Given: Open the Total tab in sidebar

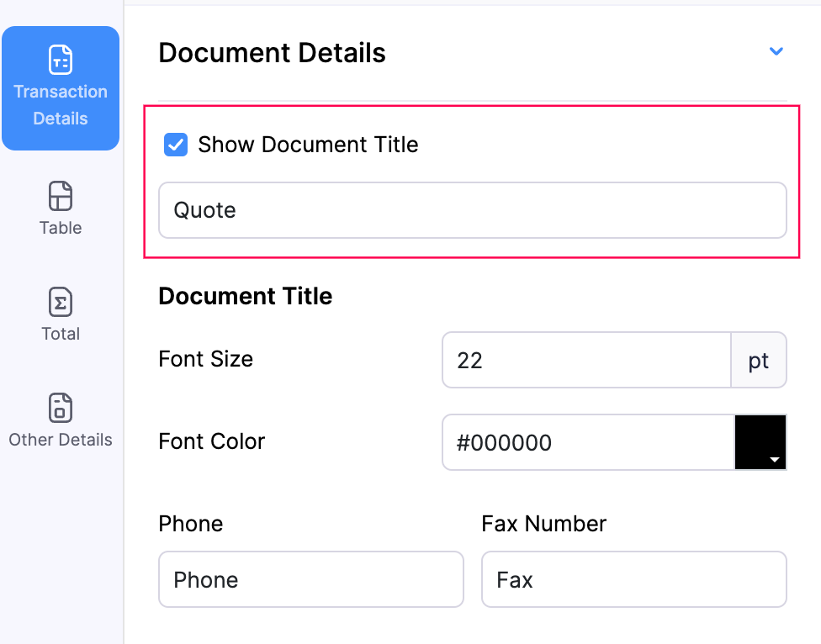Looking at the screenshot, I should click(60, 313).
